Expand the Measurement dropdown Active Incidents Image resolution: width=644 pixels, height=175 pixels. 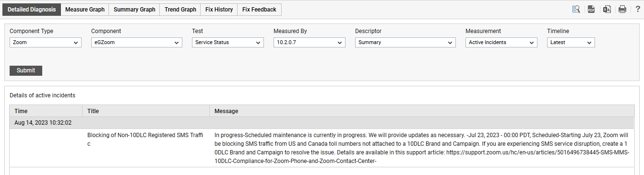[x=501, y=42]
